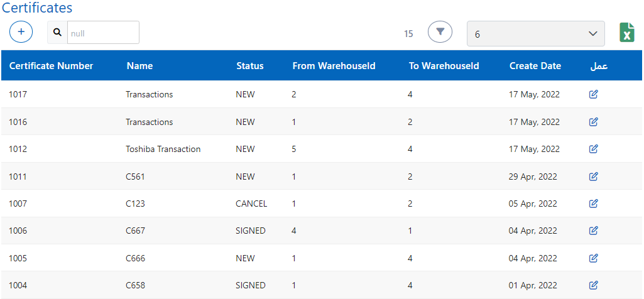The height and width of the screenshot is (299, 644).
Task: Edit the cancelled certificate 1007
Action: 593,204
